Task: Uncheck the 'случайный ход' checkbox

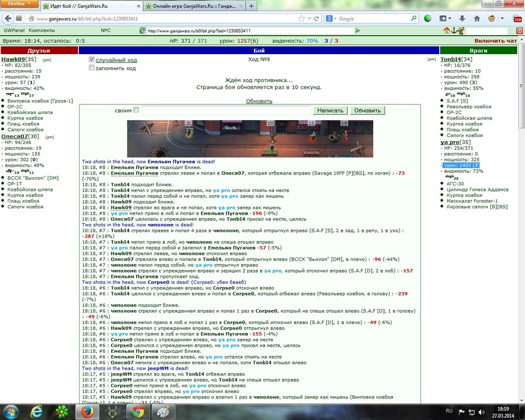Action: tap(91, 59)
